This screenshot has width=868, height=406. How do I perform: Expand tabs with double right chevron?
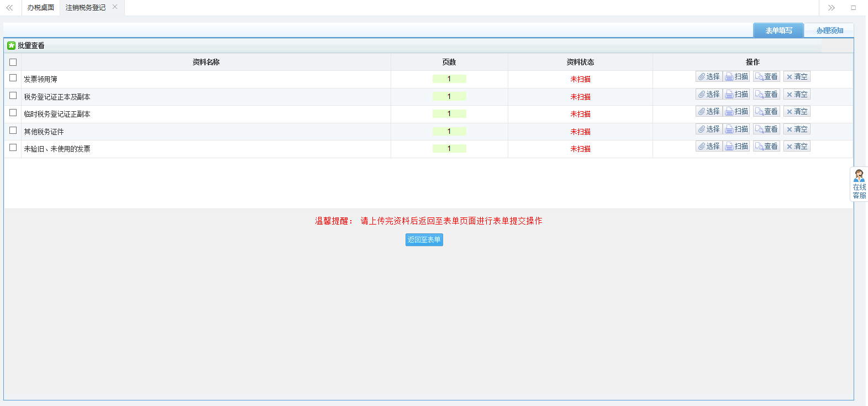click(831, 8)
